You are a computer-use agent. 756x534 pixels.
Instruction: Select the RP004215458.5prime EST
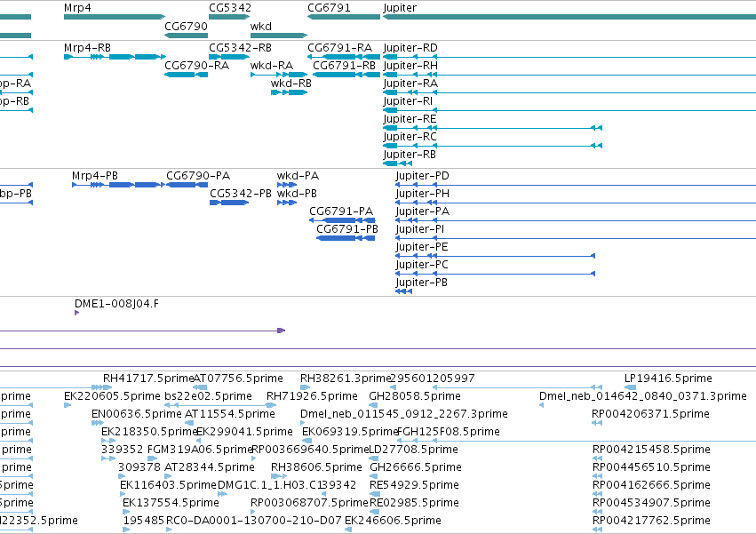click(597, 458)
